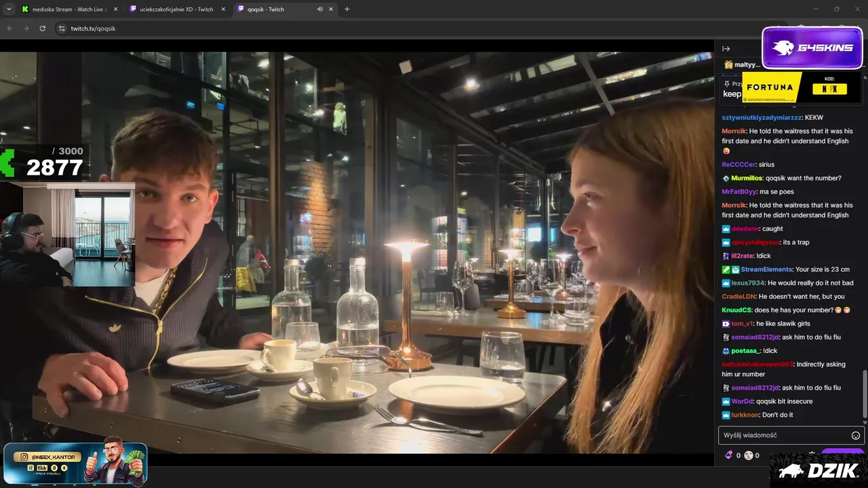
Task: Select the qoqsik Twitch tab
Action: pyautogui.click(x=285, y=9)
